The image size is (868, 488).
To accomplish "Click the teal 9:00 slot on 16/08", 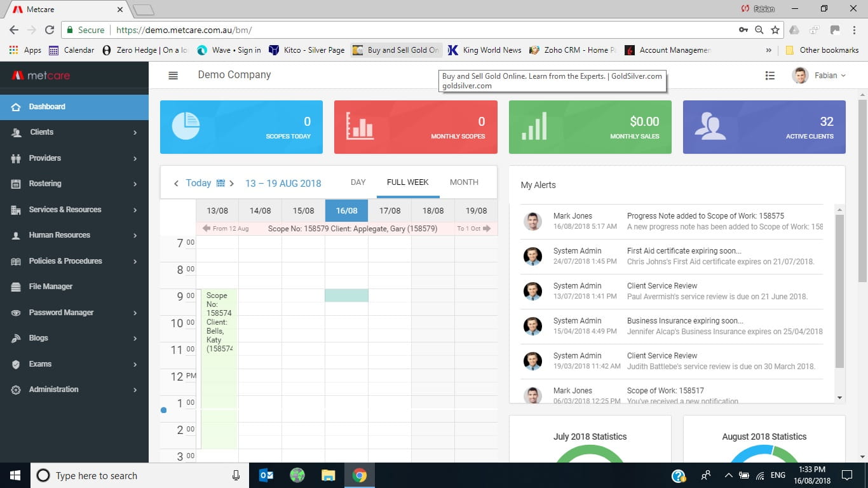I will (x=346, y=295).
